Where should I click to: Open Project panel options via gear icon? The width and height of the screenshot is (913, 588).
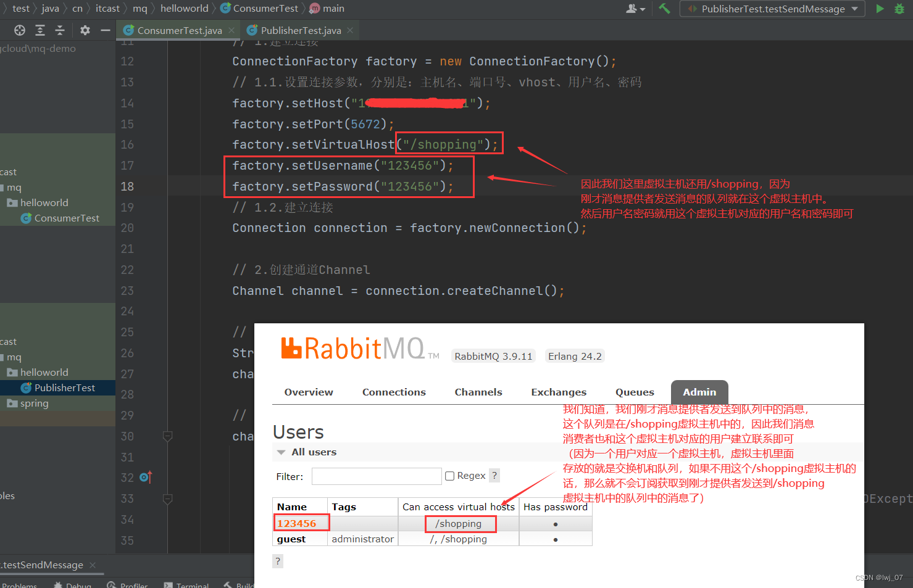click(85, 30)
